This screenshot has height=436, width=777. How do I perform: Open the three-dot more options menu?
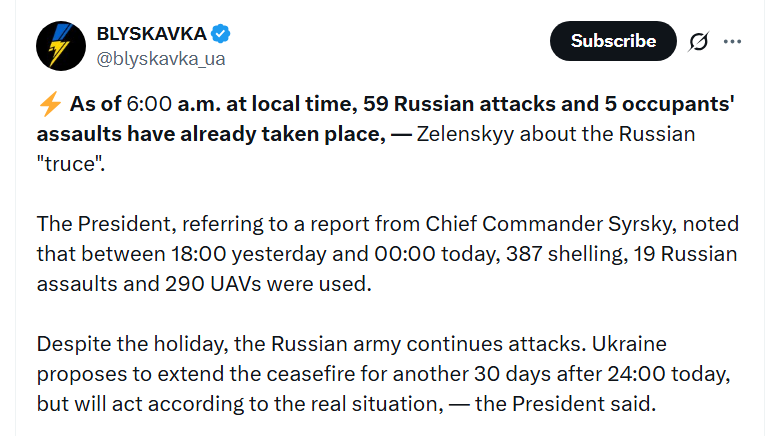point(732,41)
